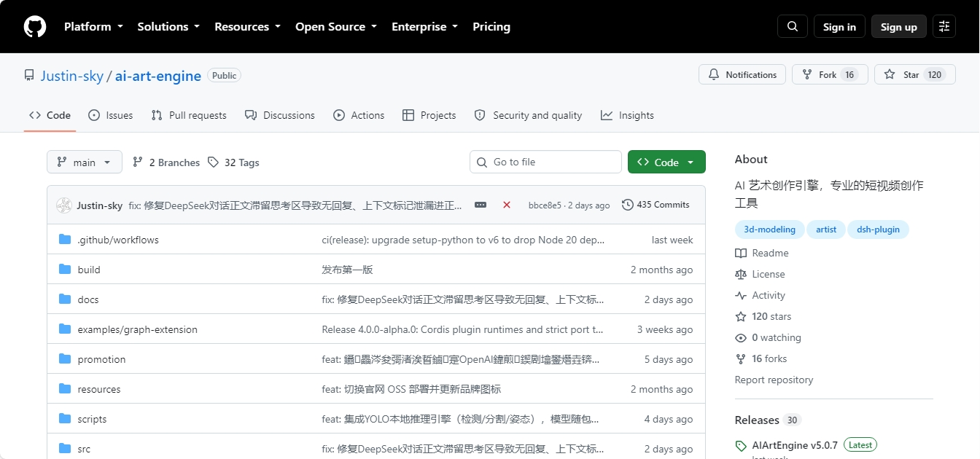The image size is (980, 459).
Task: Click the repository book icon beside Justin-sky
Action: tap(29, 75)
